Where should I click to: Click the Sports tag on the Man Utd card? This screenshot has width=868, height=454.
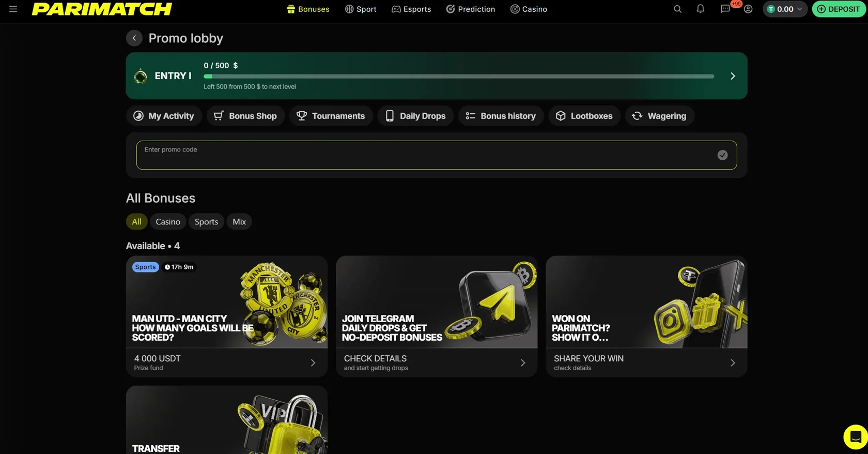[145, 267]
